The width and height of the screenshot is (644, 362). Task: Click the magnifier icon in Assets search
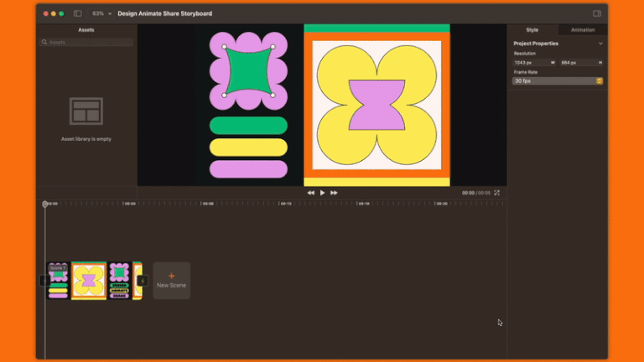(44, 42)
